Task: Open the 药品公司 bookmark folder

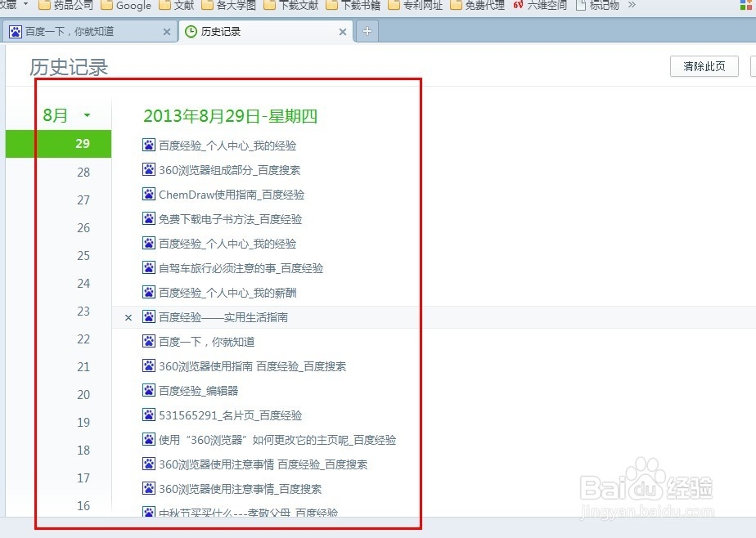Action: 66,5
